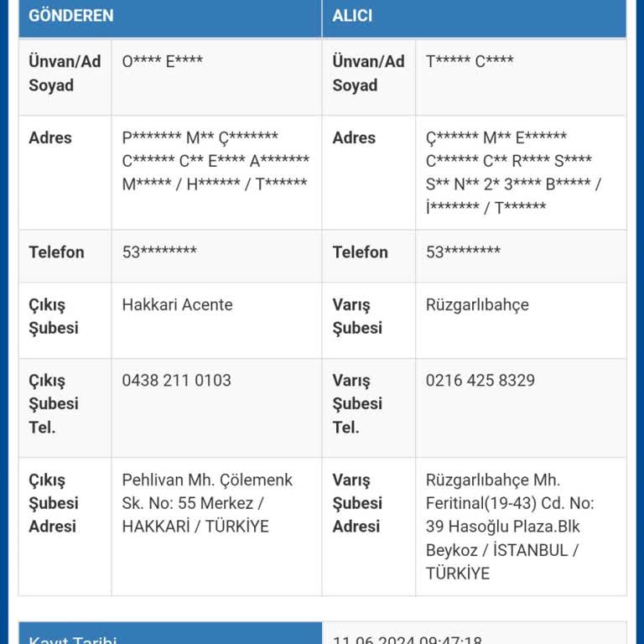Select Rüzgarlıbahçe Mh. Feritinal Cd. branch address
Viewport: 644px width, 644px height.
tap(510, 527)
